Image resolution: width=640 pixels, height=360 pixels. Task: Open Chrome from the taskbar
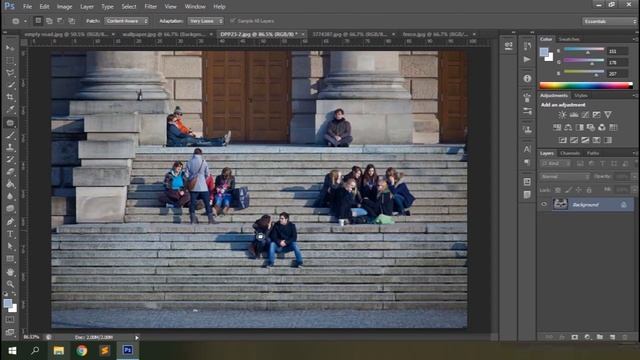(x=82, y=351)
